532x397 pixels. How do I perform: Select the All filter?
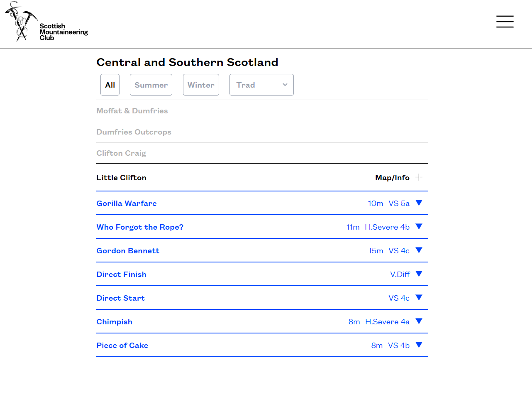[110, 85]
